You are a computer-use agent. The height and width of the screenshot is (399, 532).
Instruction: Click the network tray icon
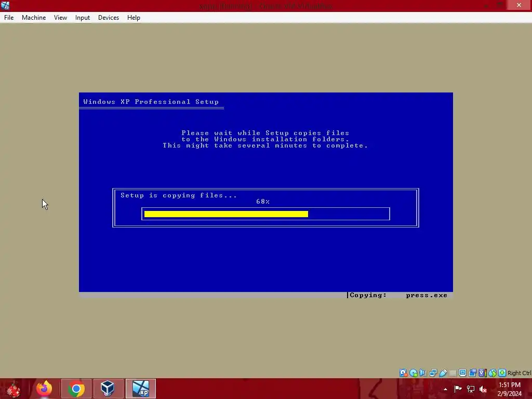(471, 389)
